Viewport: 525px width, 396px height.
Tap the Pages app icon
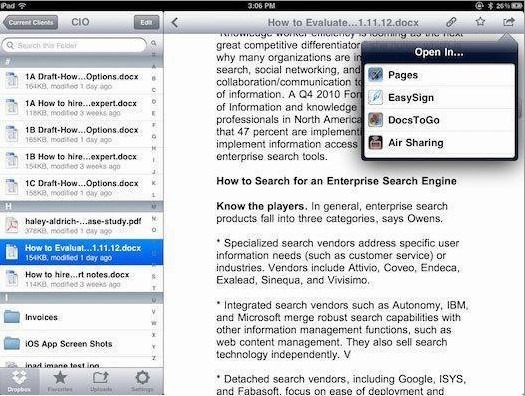(x=375, y=75)
